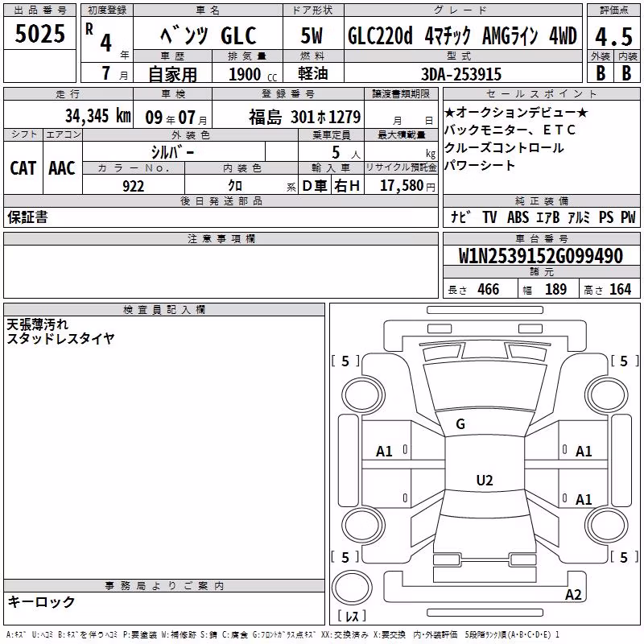The width and height of the screenshot is (644, 644).
Task: Click the air conditioner value AAC
Action: click(62, 168)
